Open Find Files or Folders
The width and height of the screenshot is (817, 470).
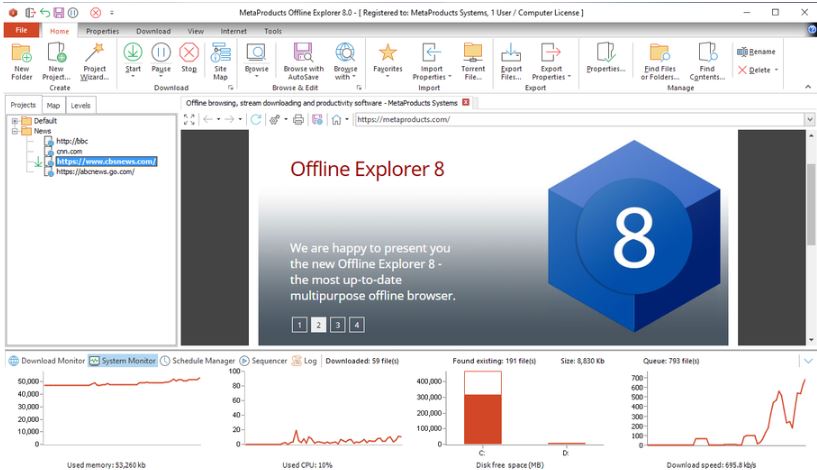tap(660, 61)
